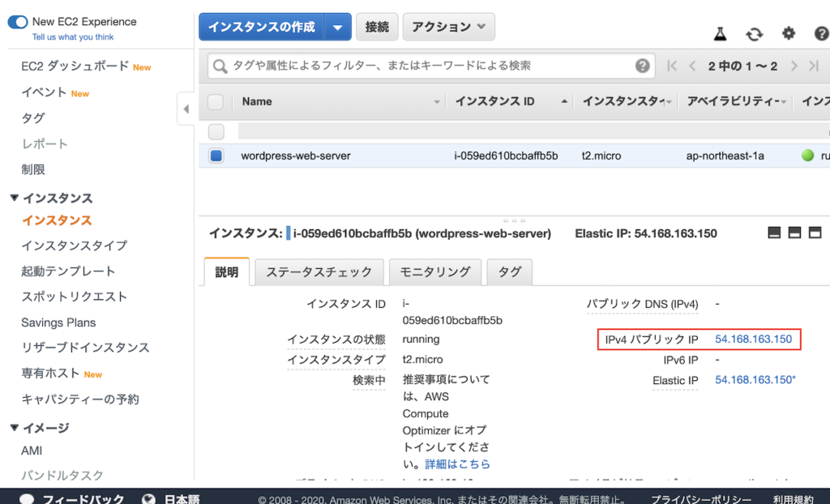This screenshot has width=830, height=504.
Task: Go to next page of instances
Action: [x=794, y=66]
